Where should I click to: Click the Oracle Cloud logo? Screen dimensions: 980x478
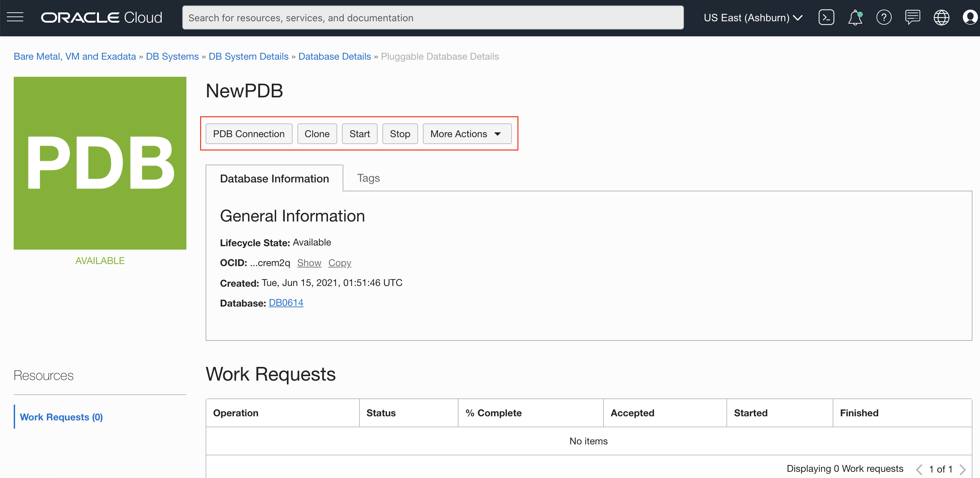[x=101, y=17]
